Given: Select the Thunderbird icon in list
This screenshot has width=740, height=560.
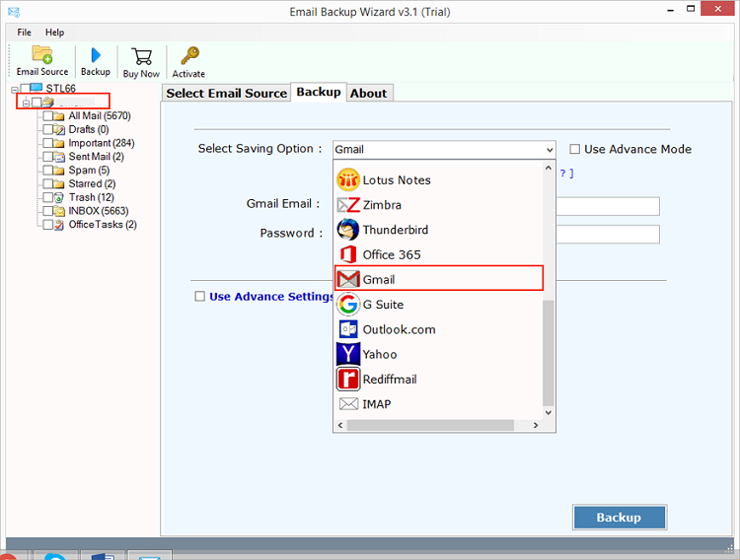Looking at the screenshot, I should pos(348,230).
